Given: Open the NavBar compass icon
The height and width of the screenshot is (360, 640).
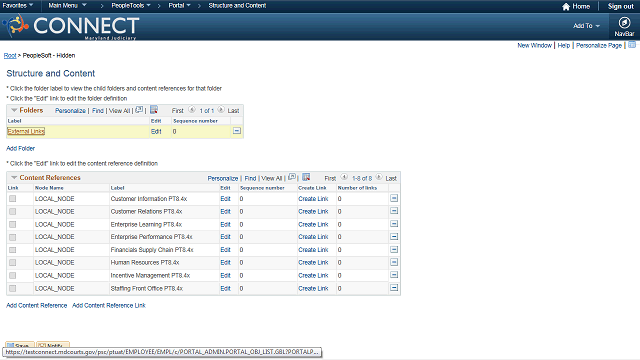Looking at the screenshot, I should click(624, 23).
